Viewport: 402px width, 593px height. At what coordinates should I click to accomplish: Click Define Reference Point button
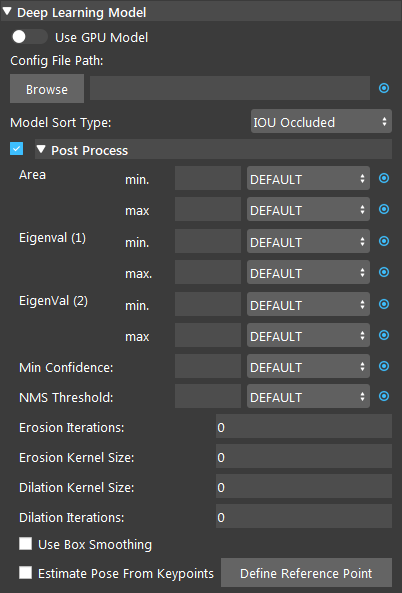[306, 573]
